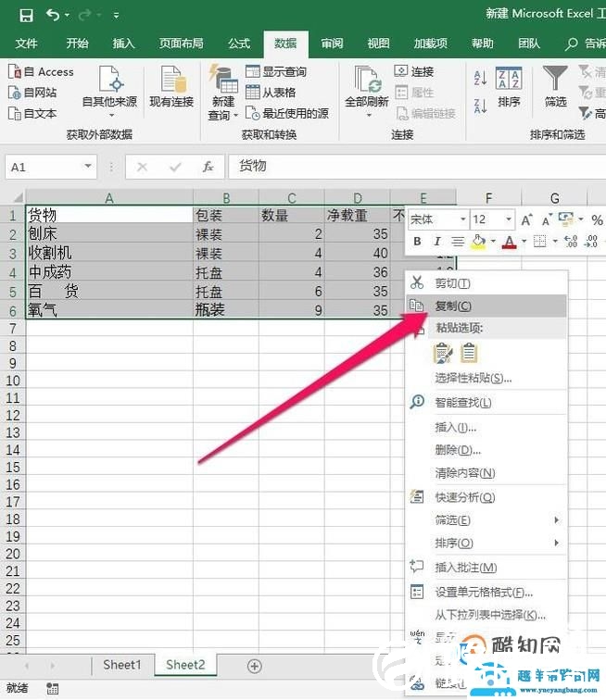Open the Sort (排序) dialog
Viewport: 606px width, 700px height.
pos(509,87)
